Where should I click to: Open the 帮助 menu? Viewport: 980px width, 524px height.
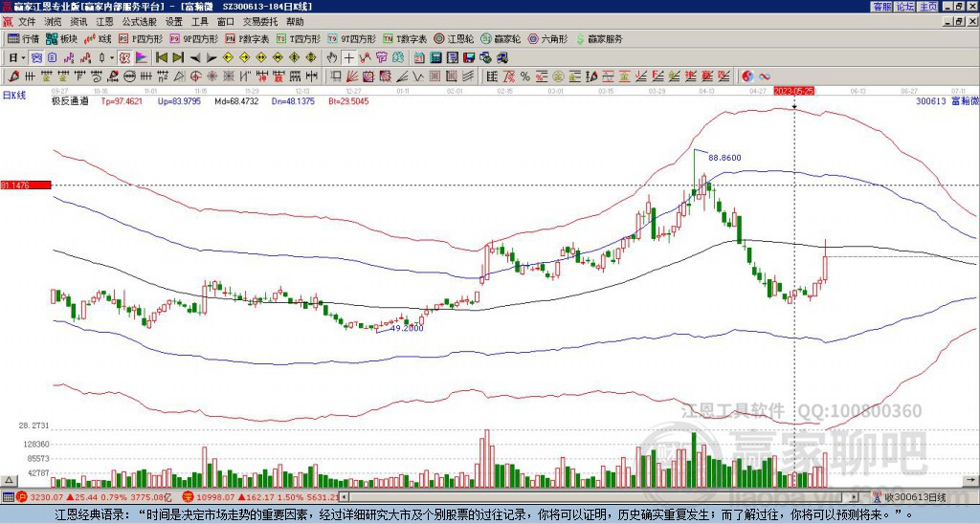pos(295,22)
